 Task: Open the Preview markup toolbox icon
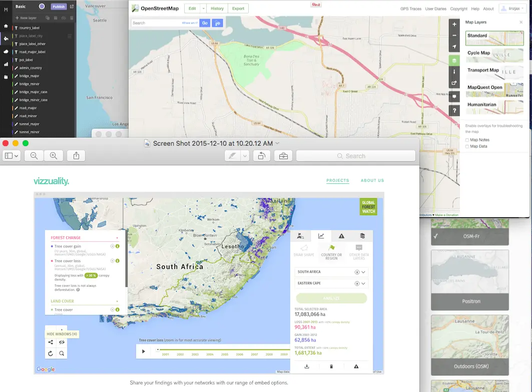(x=283, y=156)
